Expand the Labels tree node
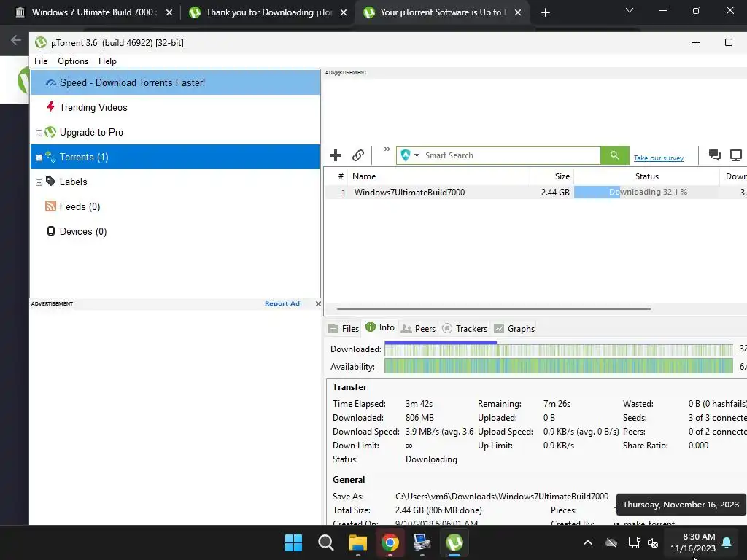Image resolution: width=747 pixels, height=560 pixels. click(x=39, y=182)
